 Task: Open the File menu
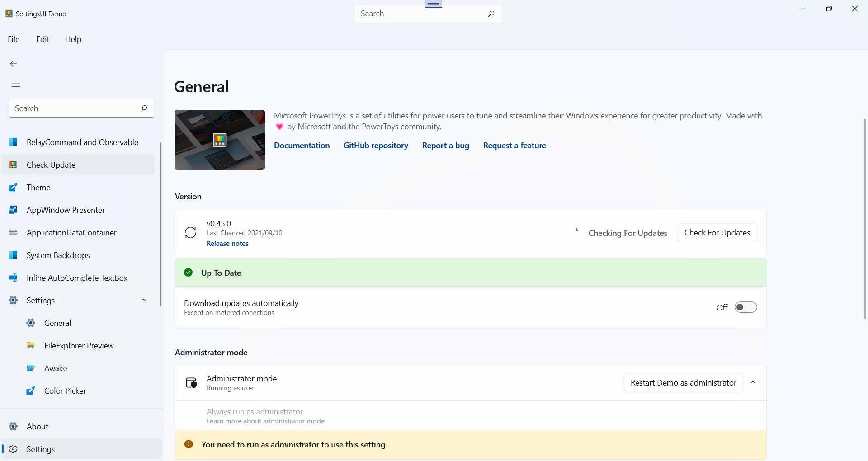14,39
